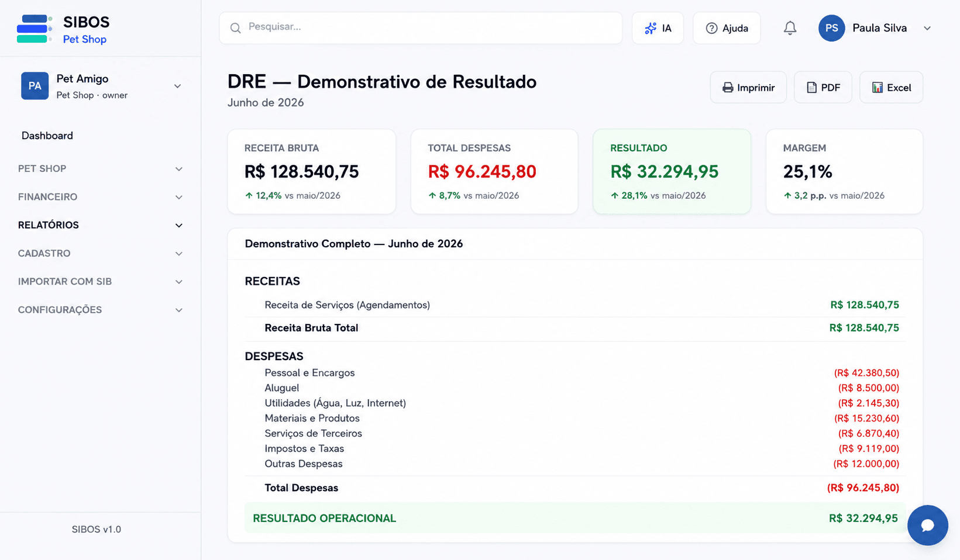This screenshot has height=560, width=960.
Task: Select the MARGEM card
Action: click(844, 171)
